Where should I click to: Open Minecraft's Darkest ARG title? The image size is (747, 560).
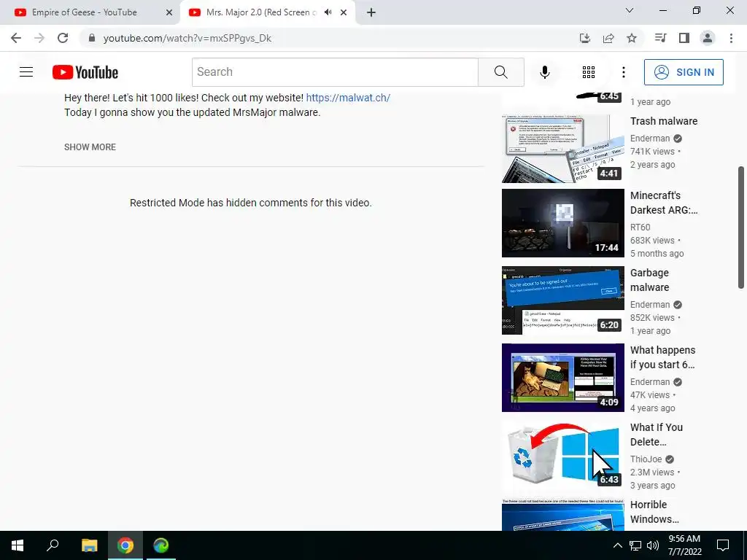[x=664, y=203]
